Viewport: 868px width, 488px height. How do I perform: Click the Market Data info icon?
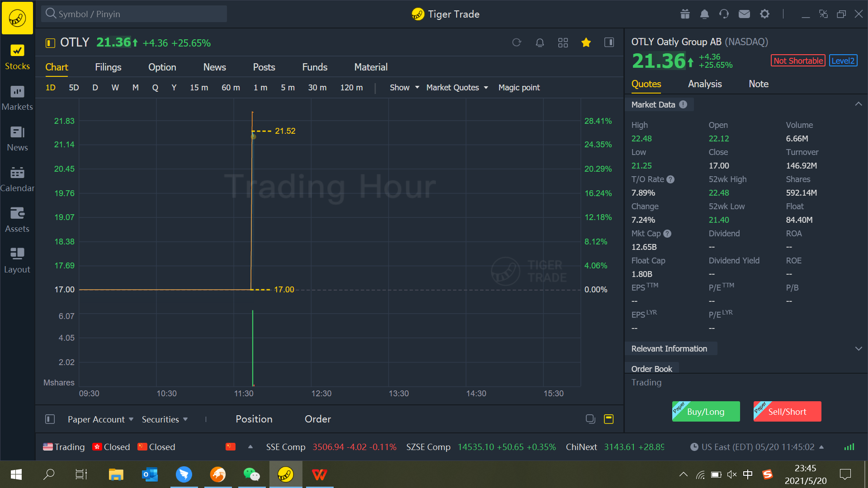point(683,104)
